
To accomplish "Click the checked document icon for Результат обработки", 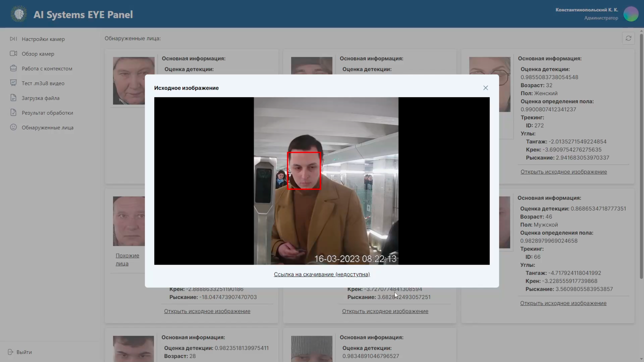I will click(13, 112).
